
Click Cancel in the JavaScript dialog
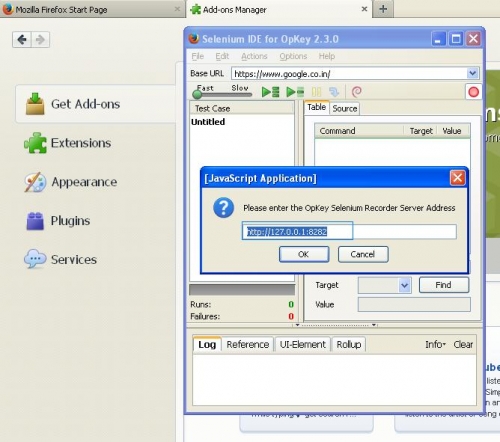point(363,254)
